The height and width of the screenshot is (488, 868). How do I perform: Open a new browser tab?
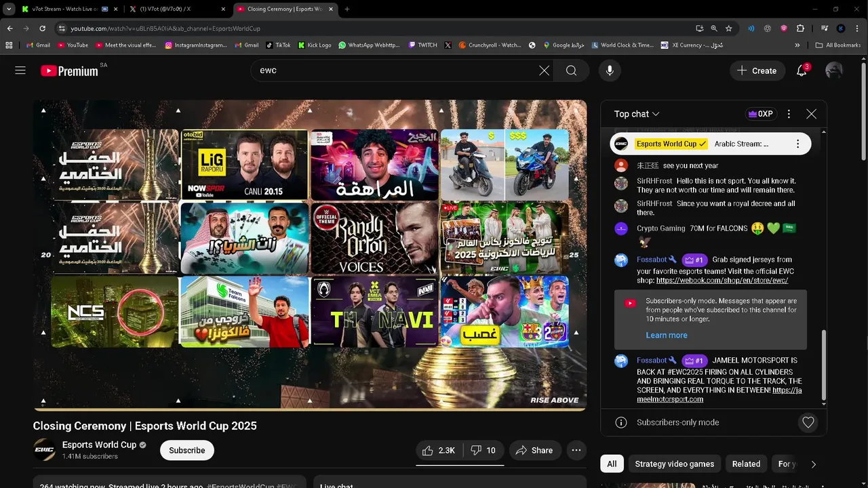(x=347, y=9)
